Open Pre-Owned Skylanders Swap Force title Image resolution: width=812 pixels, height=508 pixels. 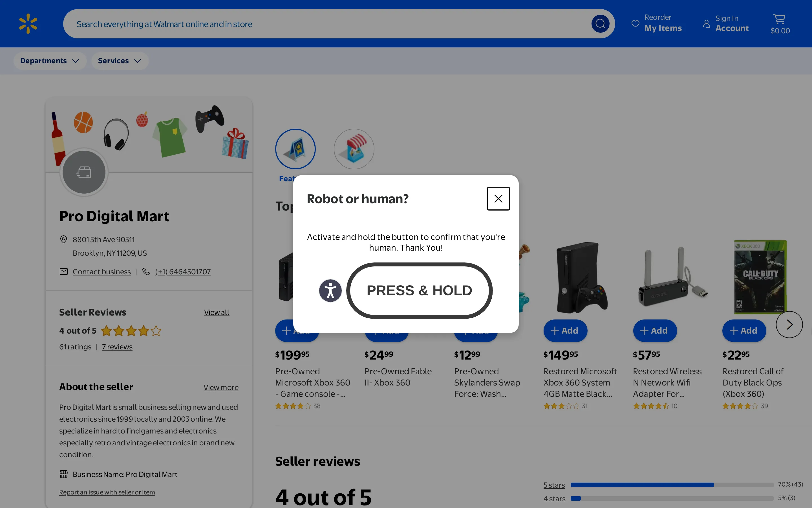[487, 382]
